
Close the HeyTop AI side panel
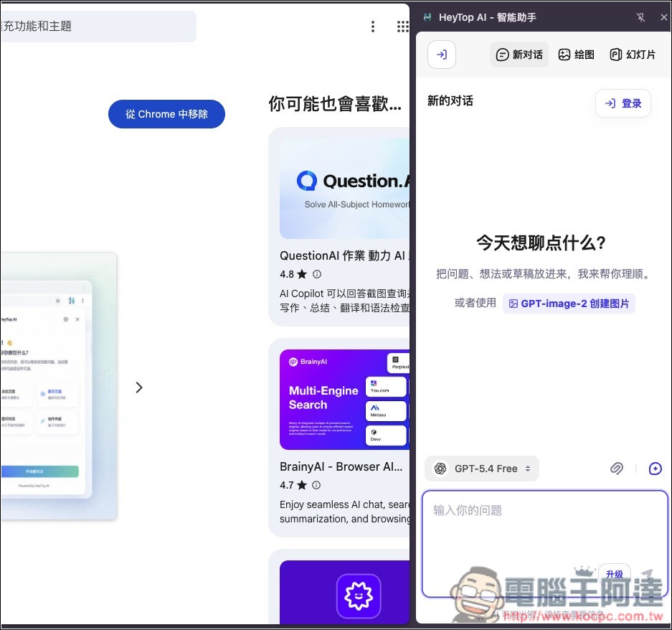point(663,17)
